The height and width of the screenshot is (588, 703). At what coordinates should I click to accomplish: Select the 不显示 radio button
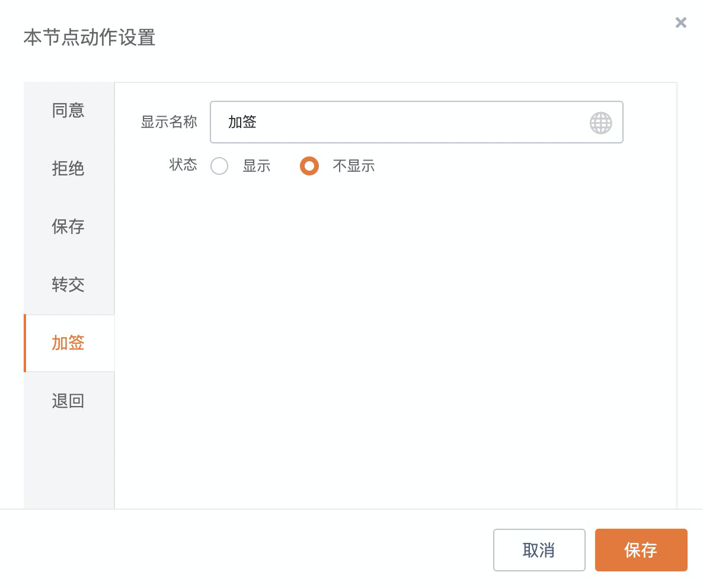pos(309,166)
